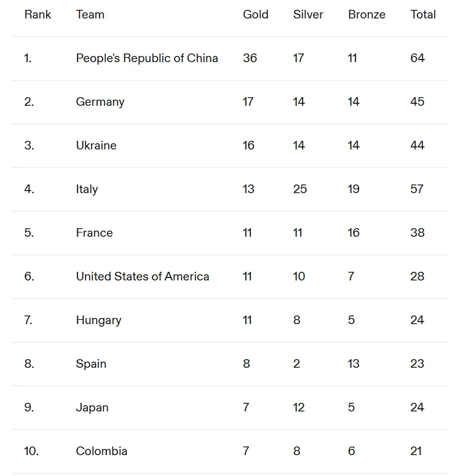This screenshot has width=471, height=476.
Task: Click the Italy team name
Action: [x=87, y=189]
